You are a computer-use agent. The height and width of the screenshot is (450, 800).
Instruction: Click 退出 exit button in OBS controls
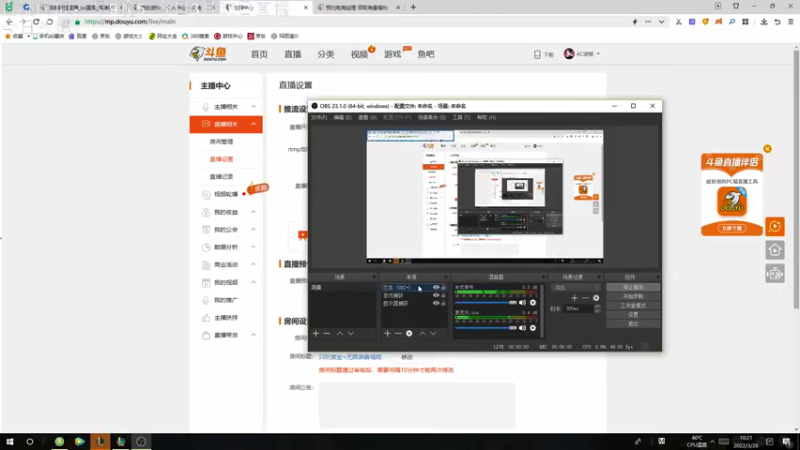(x=633, y=324)
